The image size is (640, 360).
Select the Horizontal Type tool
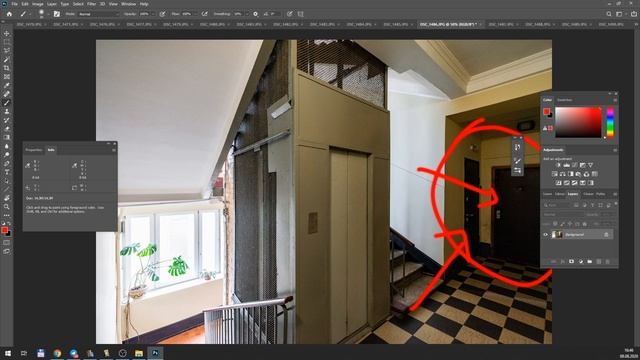pos(7,172)
